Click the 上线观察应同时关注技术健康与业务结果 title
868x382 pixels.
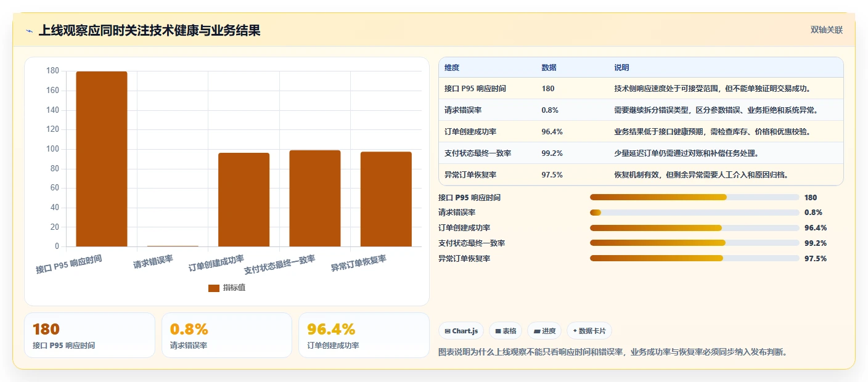click(149, 31)
